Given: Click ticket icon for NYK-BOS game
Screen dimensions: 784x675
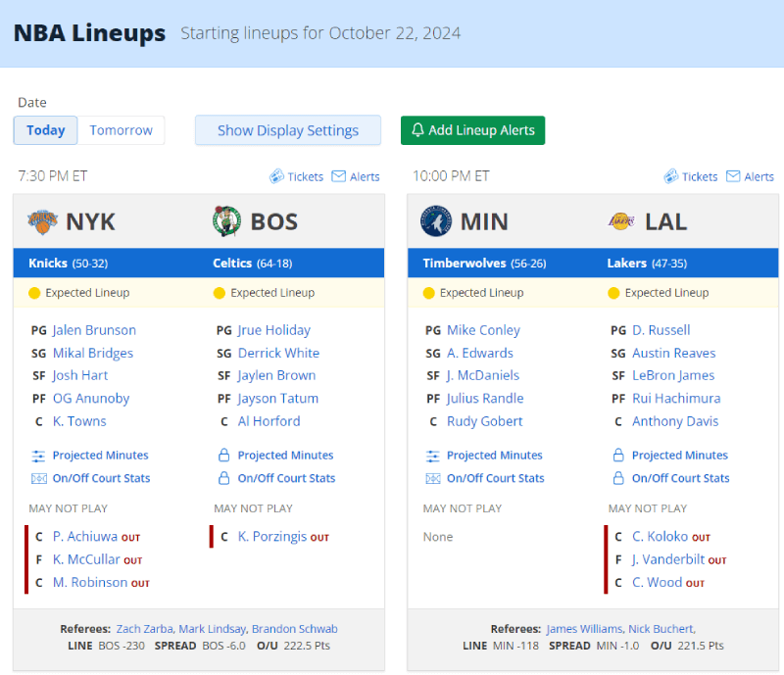Looking at the screenshot, I should (276, 176).
